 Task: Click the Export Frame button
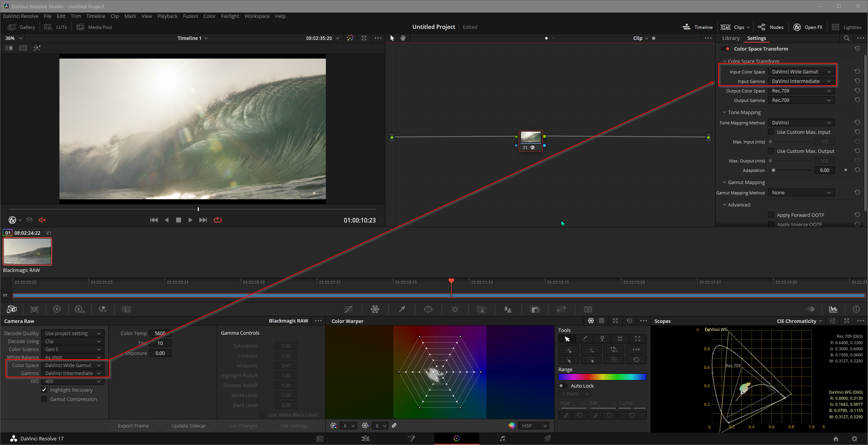pos(133,426)
